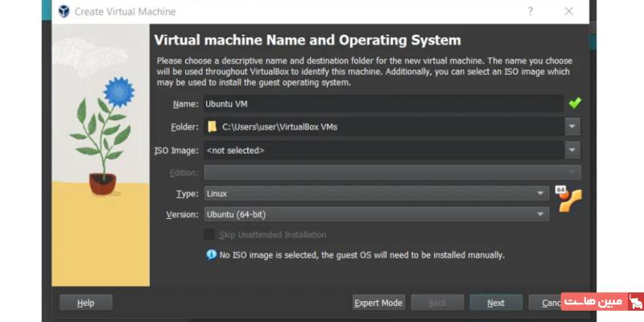Open the Type dropdown showing Linux

[x=376, y=193]
